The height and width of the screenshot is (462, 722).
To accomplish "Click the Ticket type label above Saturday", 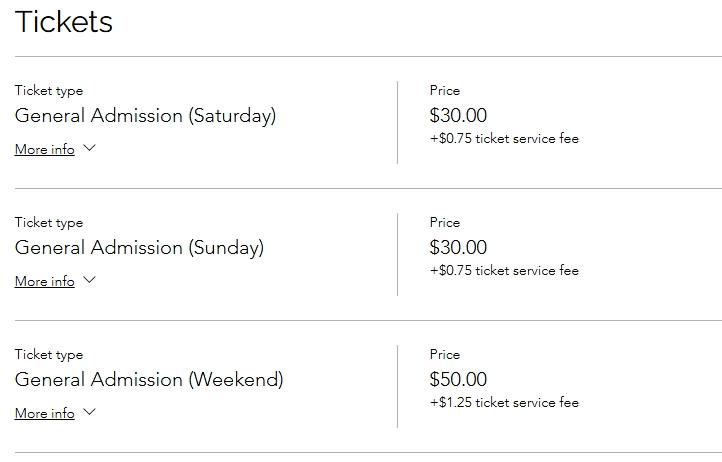I will (x=49, y=91).
